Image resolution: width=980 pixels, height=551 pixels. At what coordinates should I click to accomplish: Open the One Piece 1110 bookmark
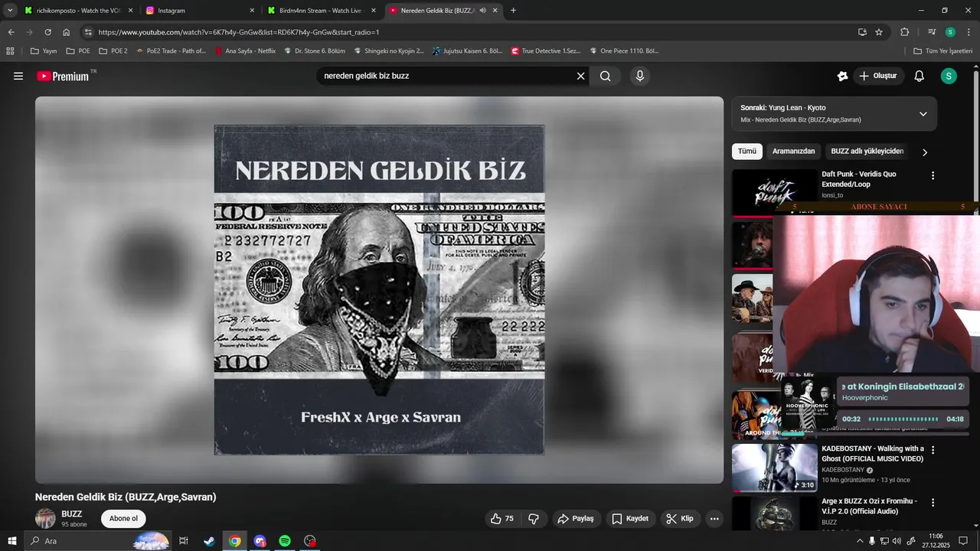[624, 51]
